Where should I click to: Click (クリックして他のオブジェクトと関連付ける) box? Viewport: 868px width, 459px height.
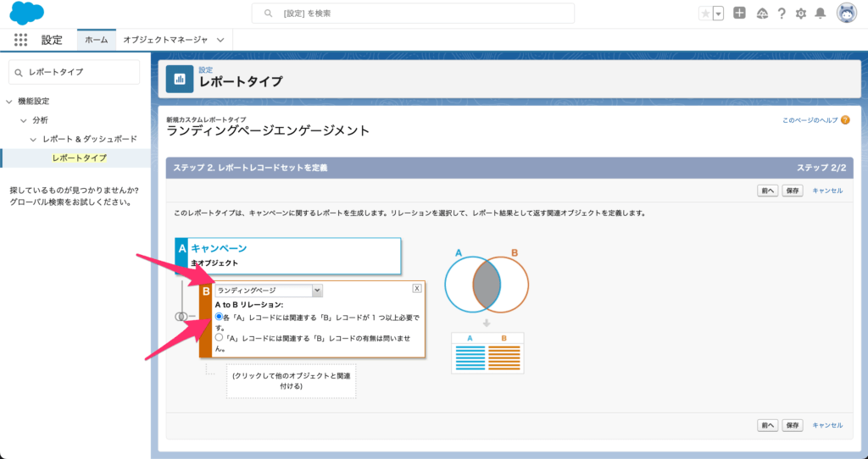click(x=292, y=381)
